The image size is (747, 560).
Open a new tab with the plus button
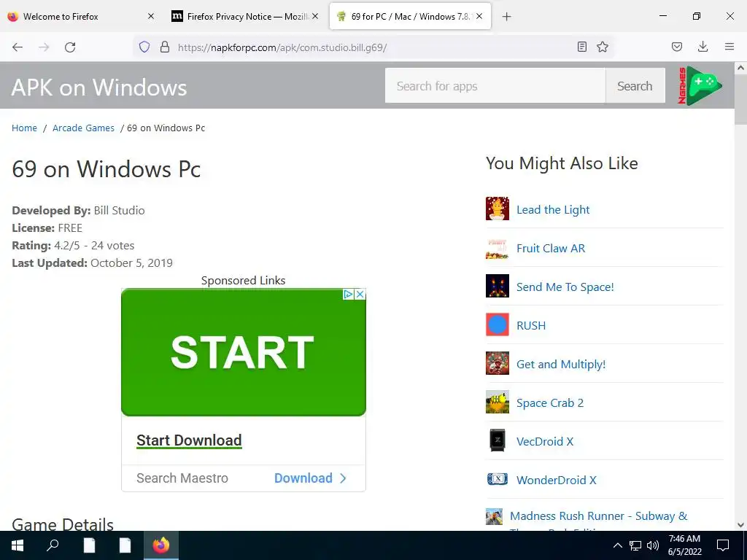click(x=507, y=17)
